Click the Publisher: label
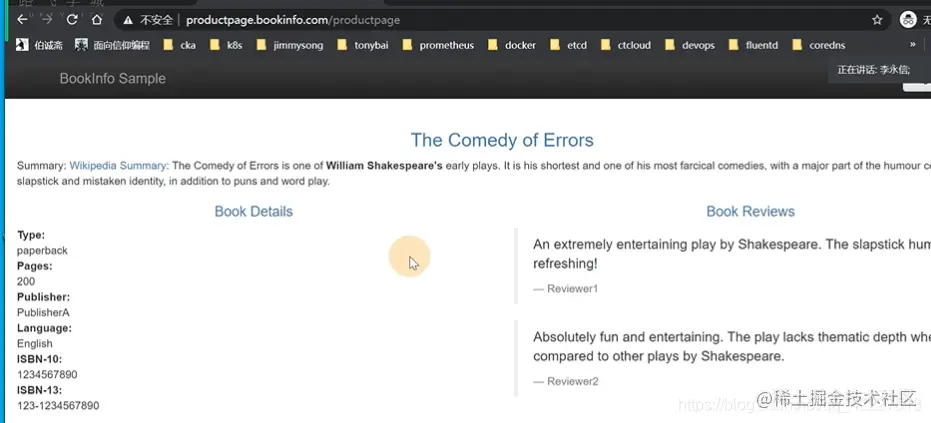931x423 pixels. pos(43,297)
